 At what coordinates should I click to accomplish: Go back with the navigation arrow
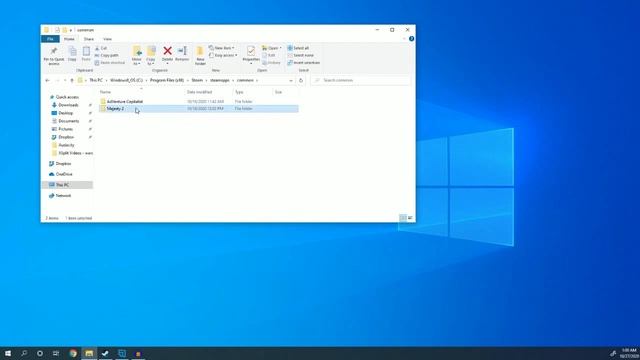47,80
